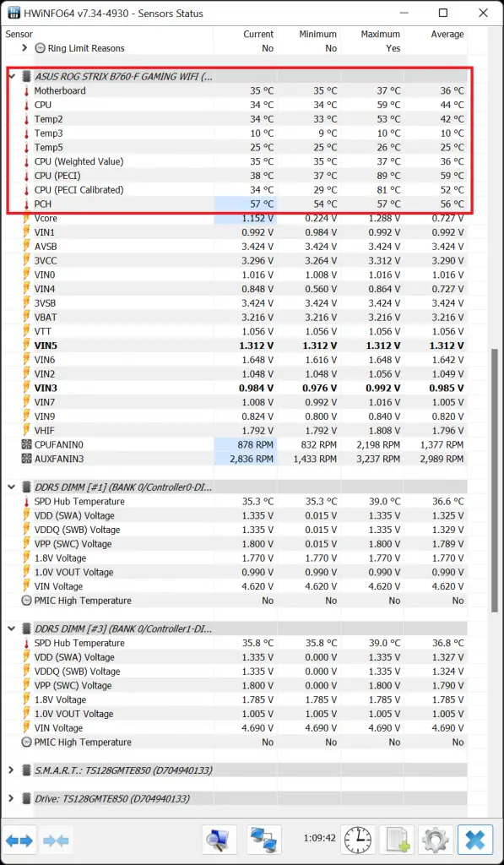Expand the Drive: TS128GMTE850 group
This screenshot has width=504, height=865.
click(x=11, y=799)
